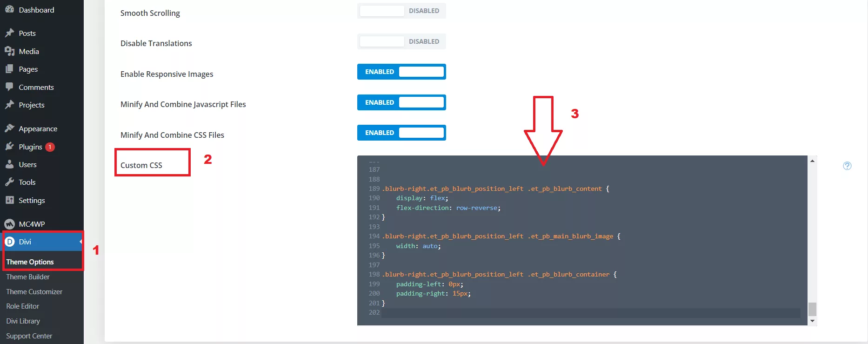Click the Dashboard gauge icon
Image resolution: width=868 pixels, height=344 pixels.
[x=9, y=9]
